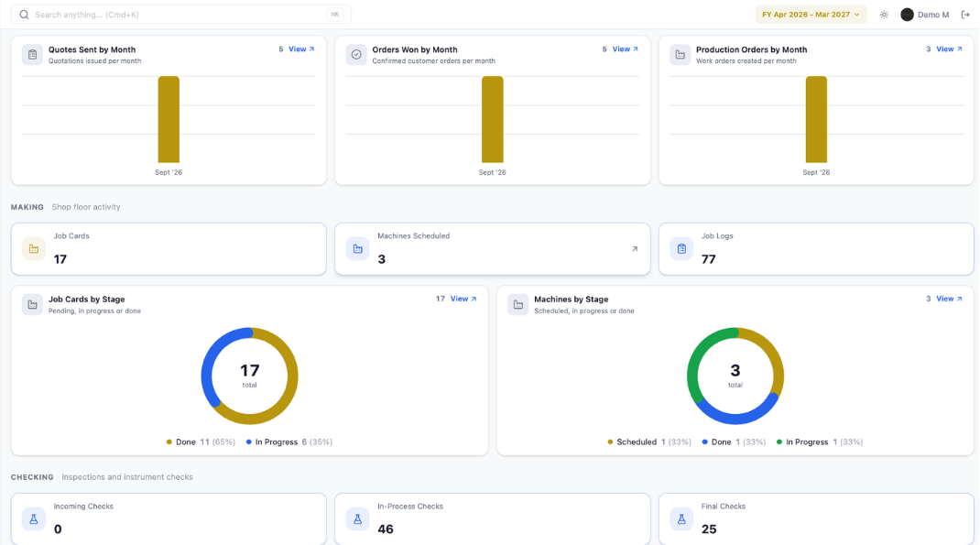The height and width of the screenshot is (545, 980).
Task: Open View link for Machines by Stage
Action: (x=949, y=300)
